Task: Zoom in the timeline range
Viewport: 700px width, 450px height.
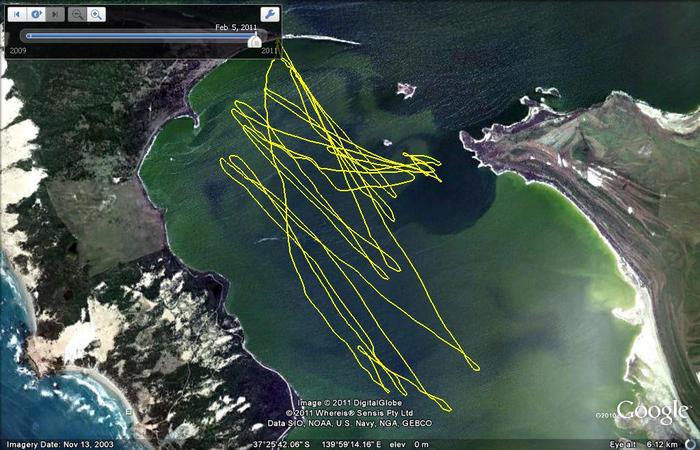Action: (x=96, y=14)
